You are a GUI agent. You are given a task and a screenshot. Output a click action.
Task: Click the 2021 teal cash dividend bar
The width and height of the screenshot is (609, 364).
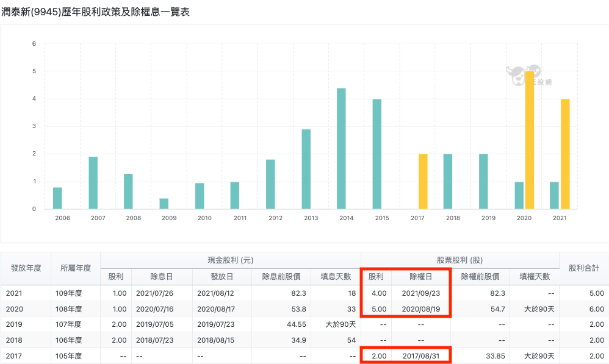click(554, 196)
